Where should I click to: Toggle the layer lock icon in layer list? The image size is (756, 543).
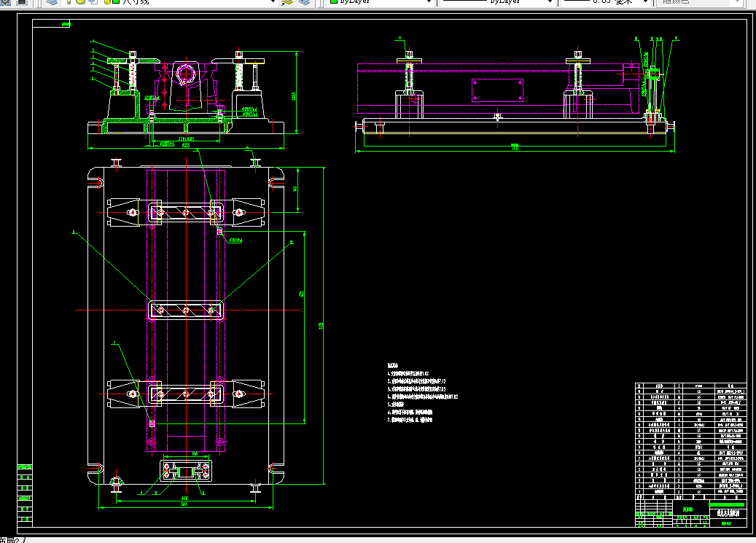pyautogui.click(x=107, y=2)
